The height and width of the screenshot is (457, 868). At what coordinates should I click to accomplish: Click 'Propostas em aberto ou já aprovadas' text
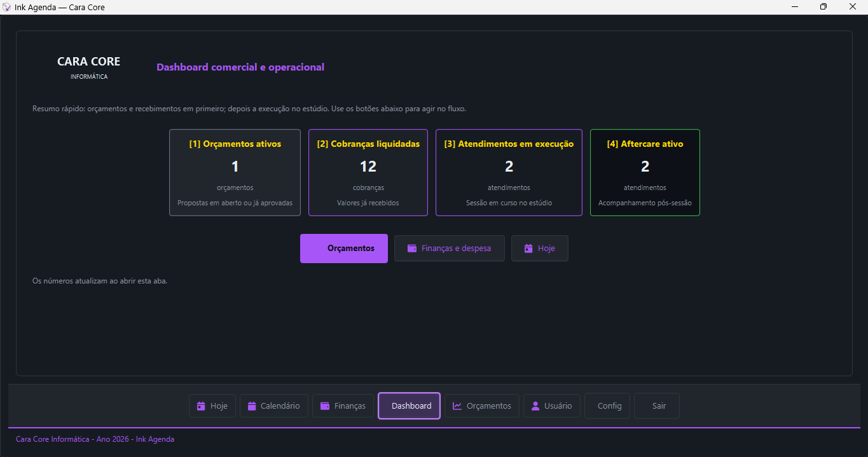tap(235, 203)
